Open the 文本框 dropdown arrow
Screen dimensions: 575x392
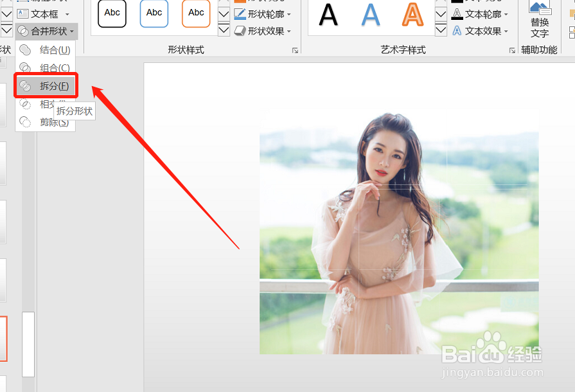click(67, 14)
